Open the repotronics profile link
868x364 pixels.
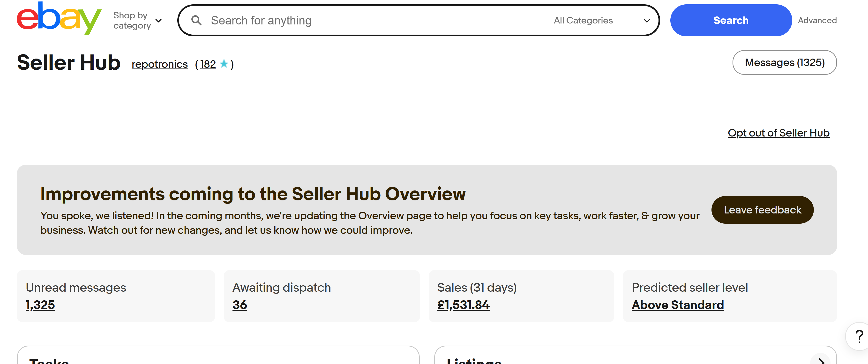[159, 64]
